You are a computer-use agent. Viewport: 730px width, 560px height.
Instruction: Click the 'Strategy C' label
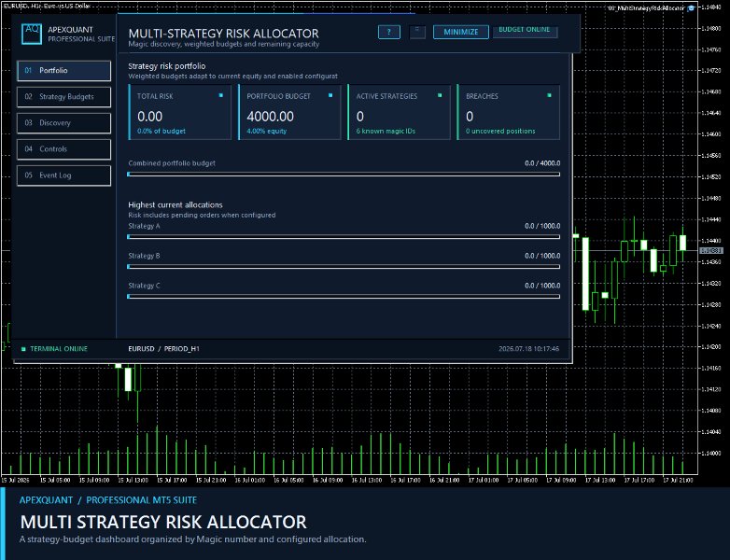click(144, 286)
